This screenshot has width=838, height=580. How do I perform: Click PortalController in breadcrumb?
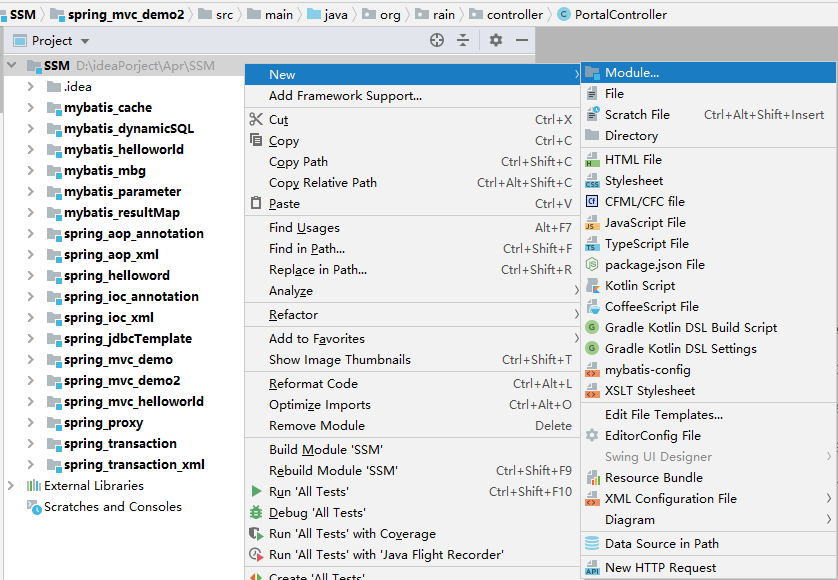[612, 14]
